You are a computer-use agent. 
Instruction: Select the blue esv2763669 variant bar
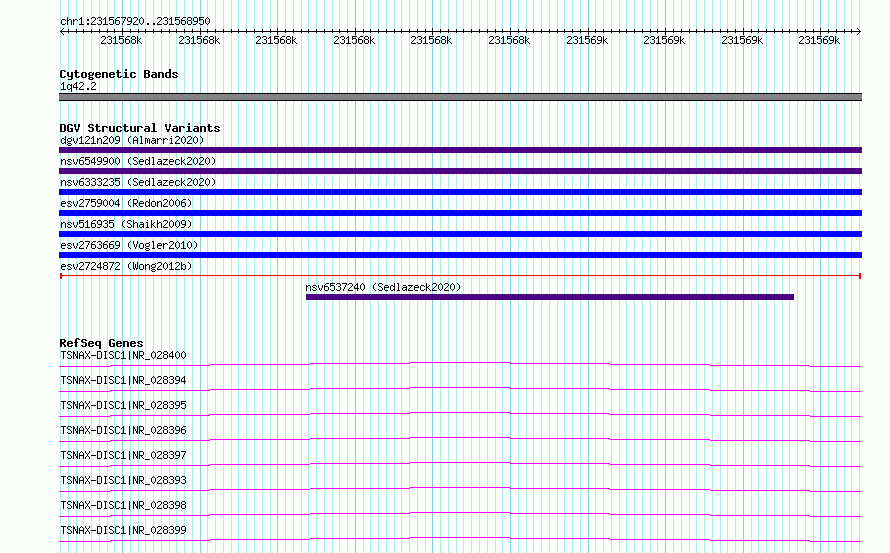pyautogui.click(x=460, y=255)
